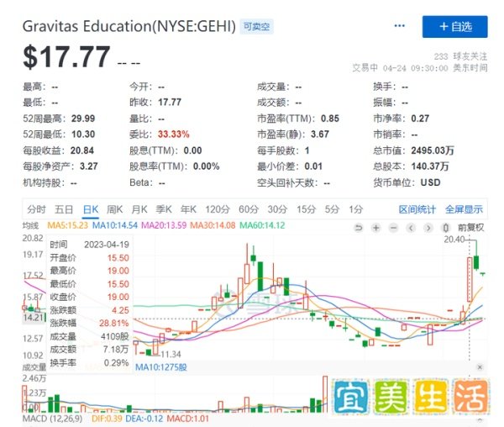Click the 20.40 high price marker on chart
Image resolution: width=504 pixels, height=427 pixels.
tap(454, 240)
